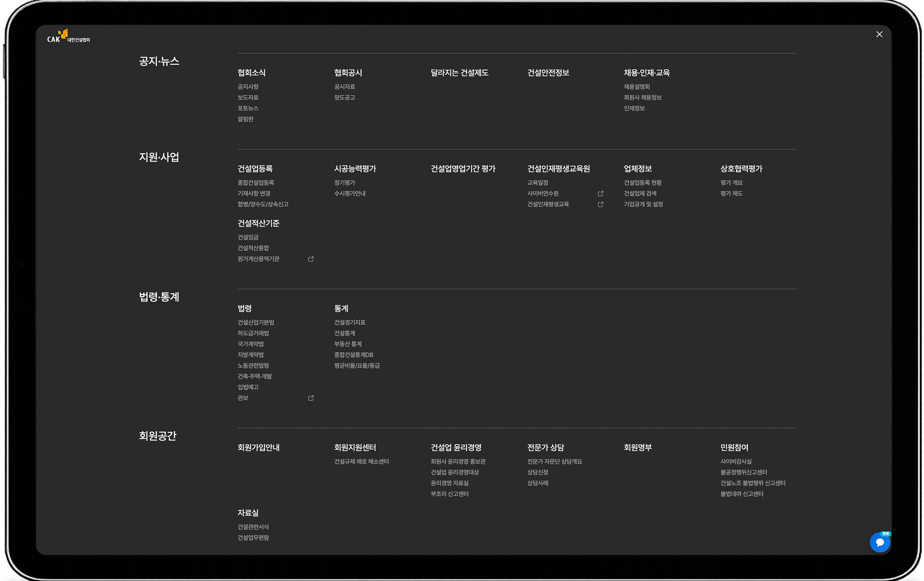Click external link icon beside 관보
This screenshot has height=581, width=924.
pos(311,398)
